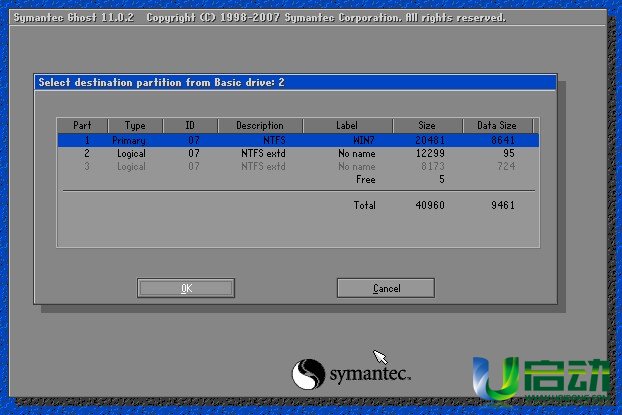622x415 pixels.
Task: Click the Total label
Action: [365, 205]
